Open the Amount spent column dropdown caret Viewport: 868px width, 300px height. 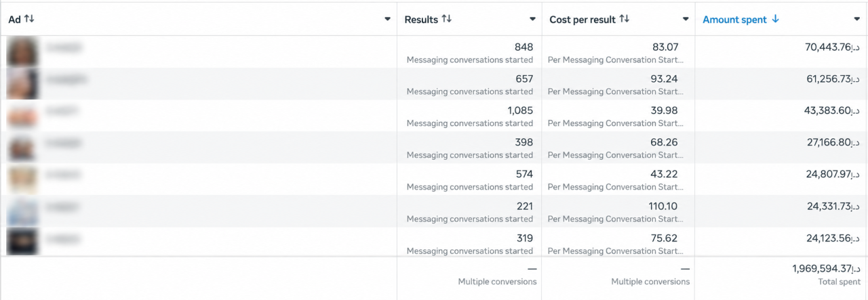pos(857,20)
